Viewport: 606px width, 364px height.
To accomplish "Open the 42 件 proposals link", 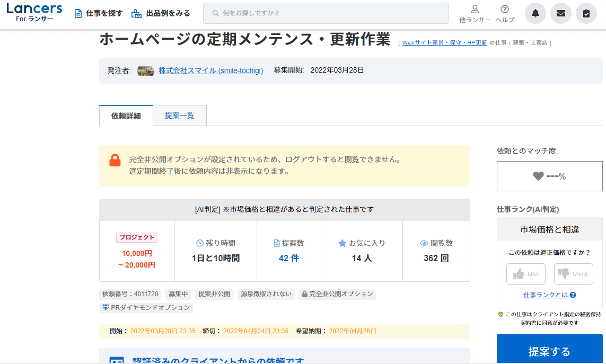I will point(289,258).
